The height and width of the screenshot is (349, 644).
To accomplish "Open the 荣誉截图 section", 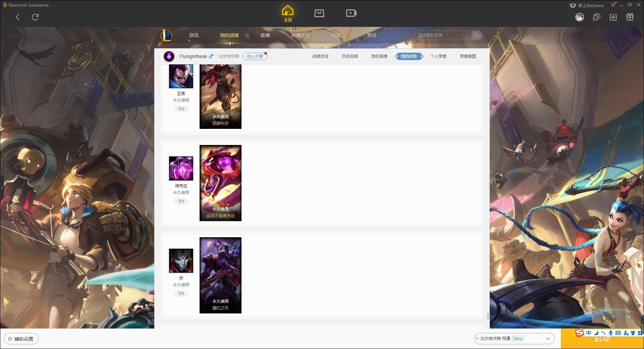I will (x=468, y=56).
